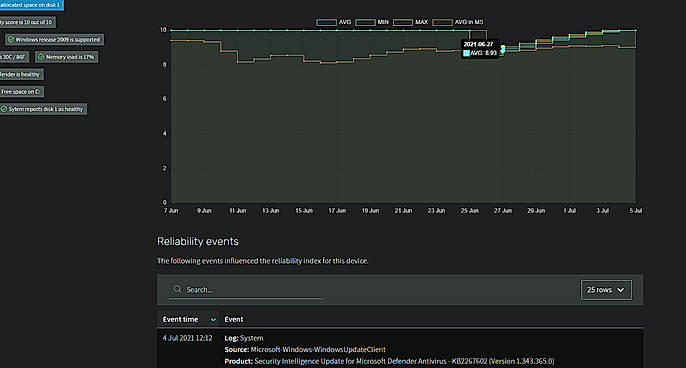The height and width of the screenshot is (368, 686).
Task: Click the Log: System line in event row
Action: (244, 338)
